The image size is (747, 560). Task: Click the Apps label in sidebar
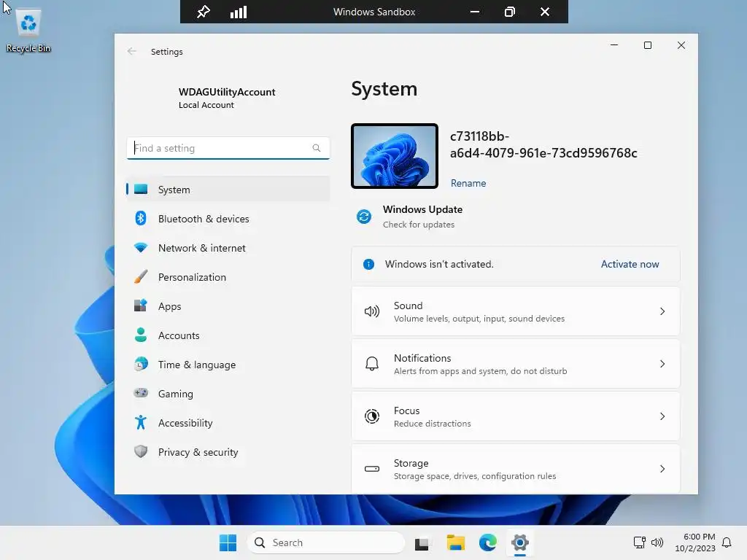coord(169,307)
